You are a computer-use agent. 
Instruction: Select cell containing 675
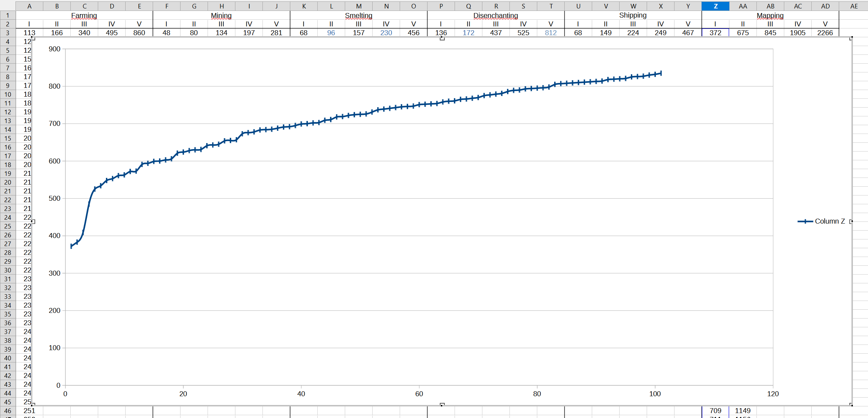[743, 33]
